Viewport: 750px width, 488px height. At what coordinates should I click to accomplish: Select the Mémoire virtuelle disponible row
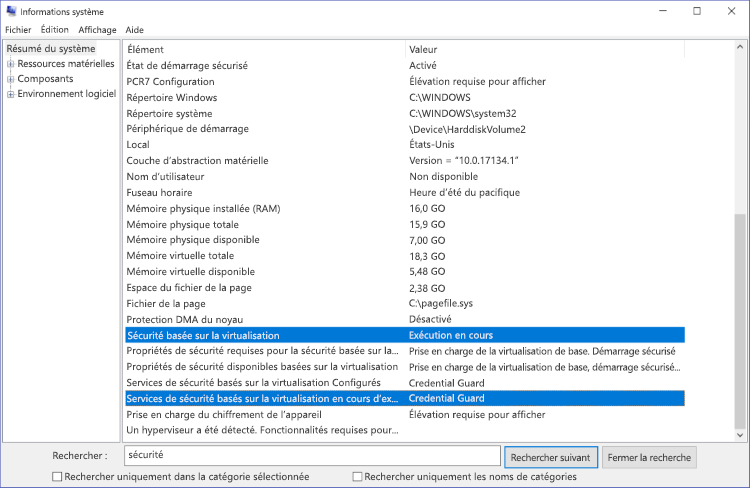[x=405, y=271]
